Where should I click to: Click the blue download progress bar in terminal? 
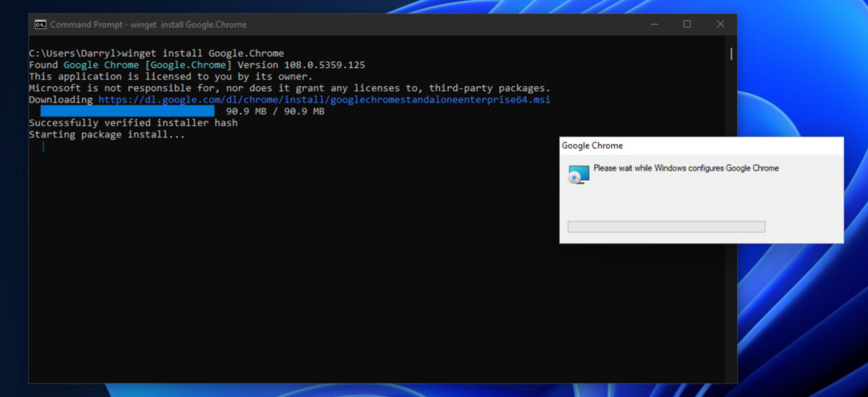point(127,111)
